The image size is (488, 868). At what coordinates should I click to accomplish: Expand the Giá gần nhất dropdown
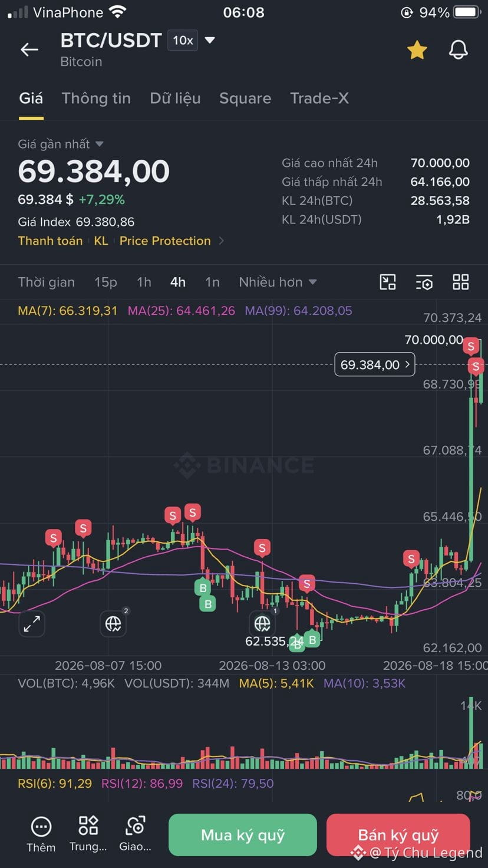pos(61,144)
